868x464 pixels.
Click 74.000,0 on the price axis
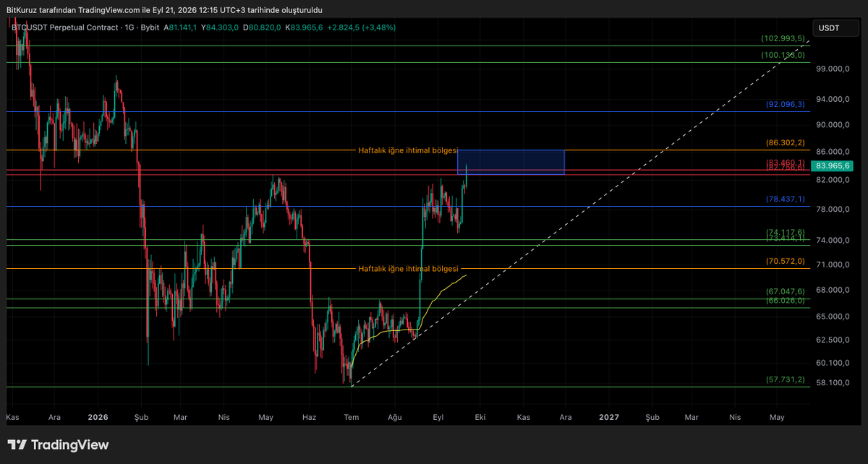(831, 240)
